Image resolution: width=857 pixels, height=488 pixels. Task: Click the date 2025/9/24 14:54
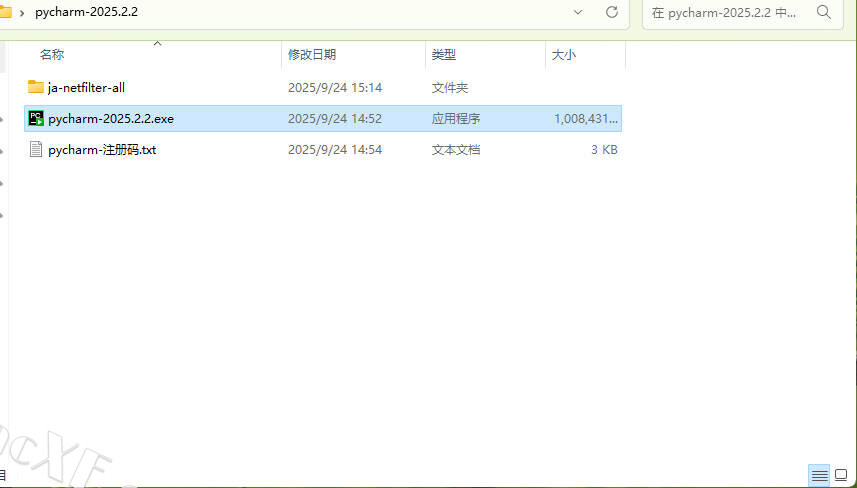335,150
